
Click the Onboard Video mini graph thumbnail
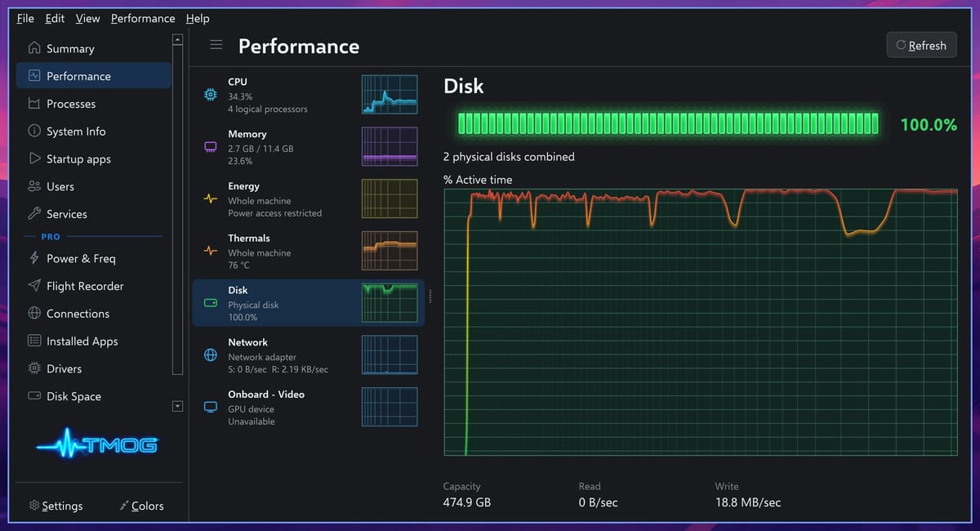390,407
